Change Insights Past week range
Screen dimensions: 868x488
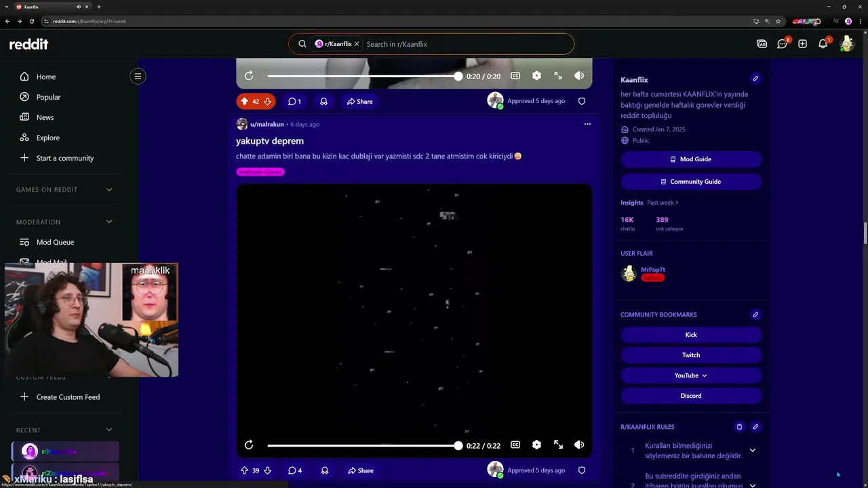663,203
